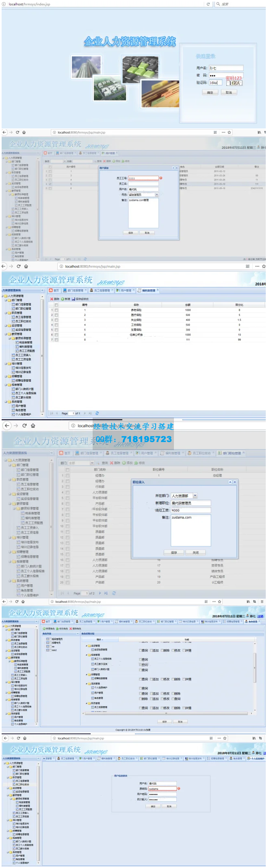Click last-page arrow in welfare table pager
Viewport: 267px width, 868px height.
(90, 413)
